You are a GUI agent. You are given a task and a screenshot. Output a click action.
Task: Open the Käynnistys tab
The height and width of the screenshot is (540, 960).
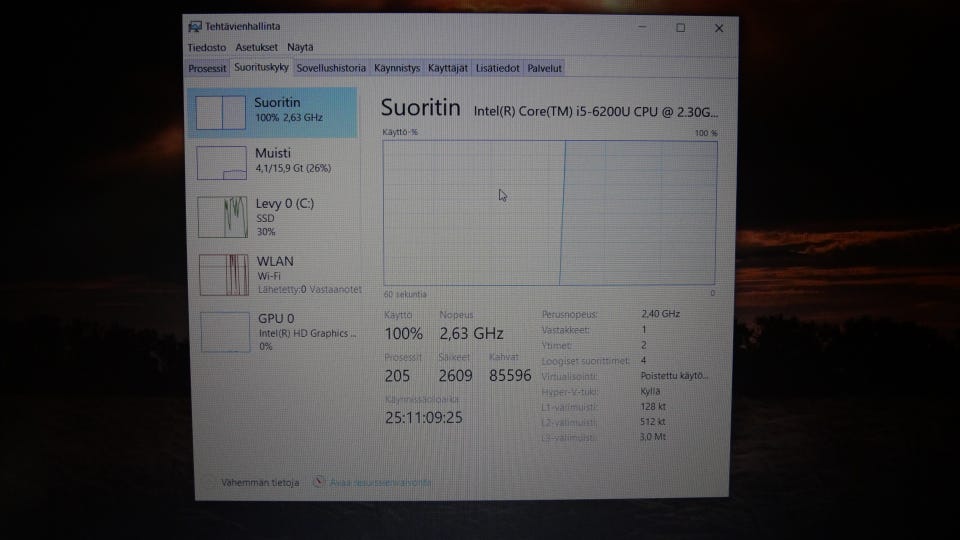pyautogui.click(x=397, y=68)
